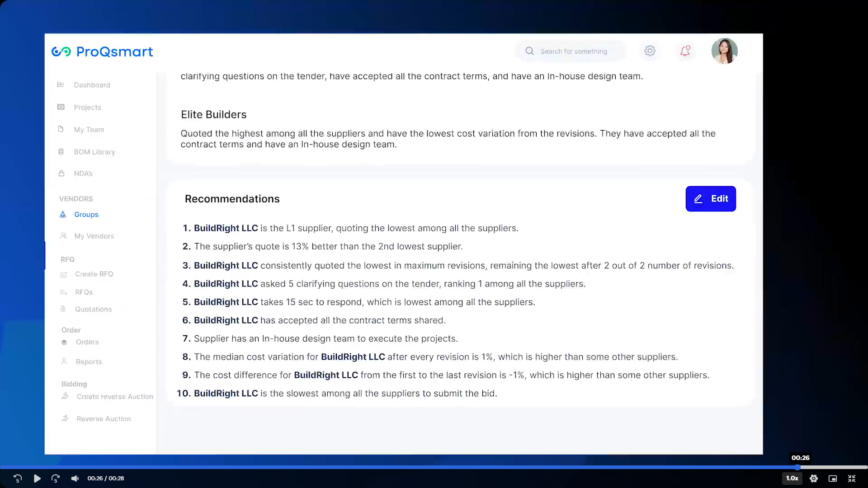Rewind the video five seconds
The image size is (868, 488).
coord(18,479)
